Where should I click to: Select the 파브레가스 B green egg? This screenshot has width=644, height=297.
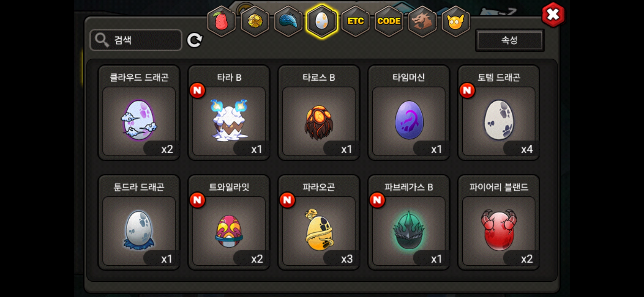pos(409,222)
